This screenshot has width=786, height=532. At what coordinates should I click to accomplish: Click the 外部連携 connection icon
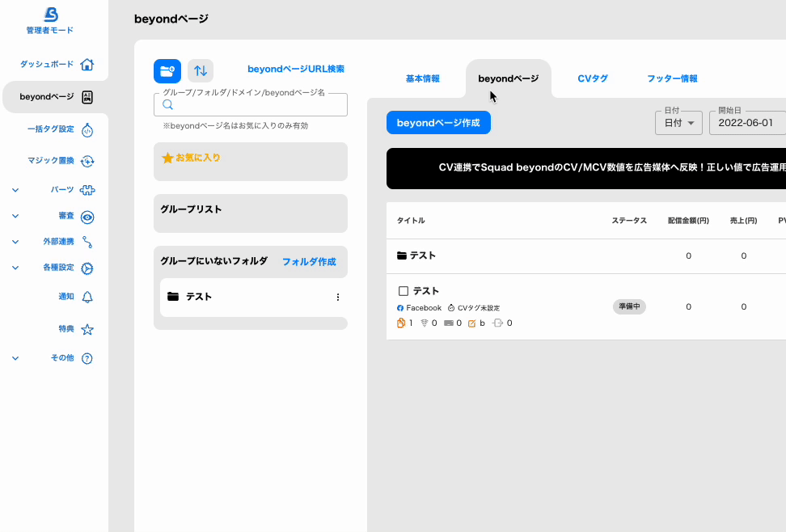(87, 243)
